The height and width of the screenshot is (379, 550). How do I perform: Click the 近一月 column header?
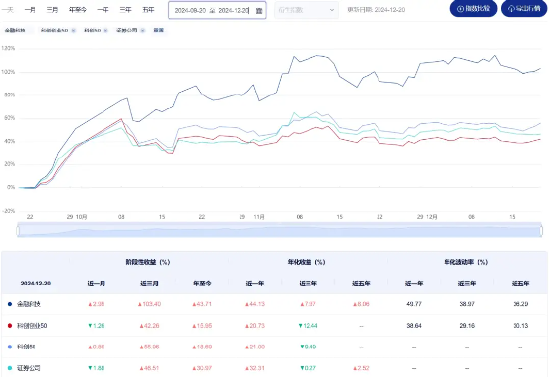[x=96, y=283]
